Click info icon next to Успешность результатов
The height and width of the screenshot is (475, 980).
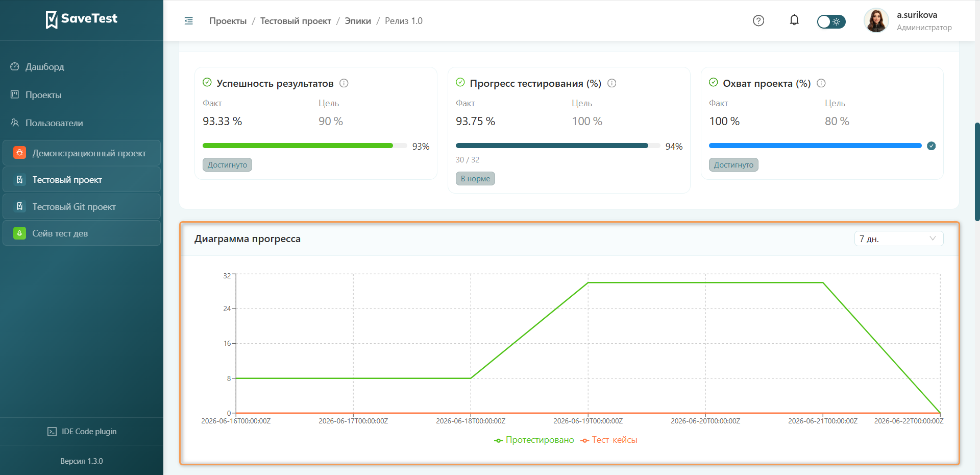tap(344, 83)
